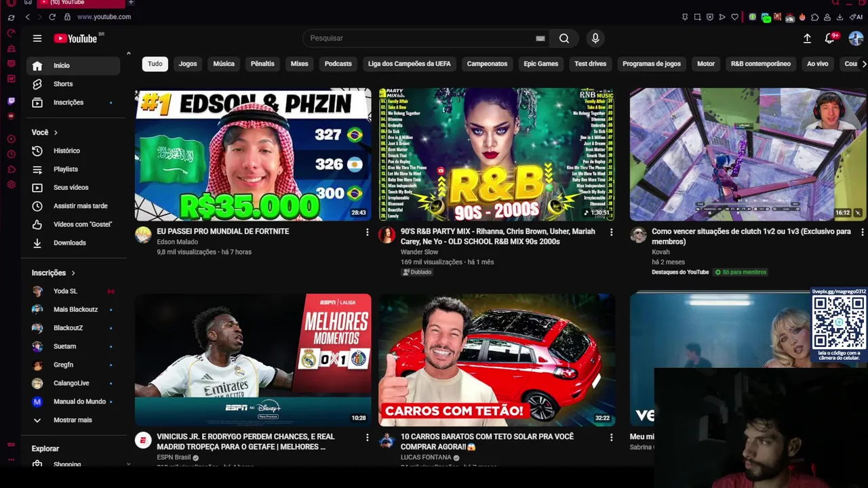Select the Ao vivo filter chip
This screenshot has height=488, width=868.
click(817, 64)
